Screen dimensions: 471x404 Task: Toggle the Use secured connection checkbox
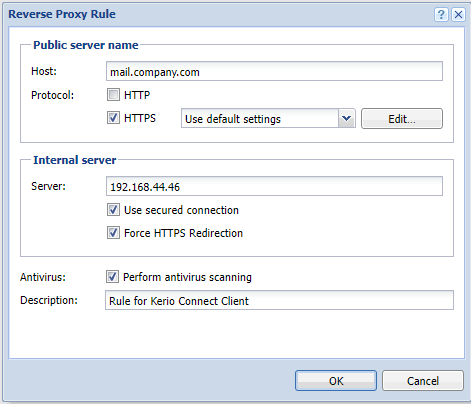[113, 210]
